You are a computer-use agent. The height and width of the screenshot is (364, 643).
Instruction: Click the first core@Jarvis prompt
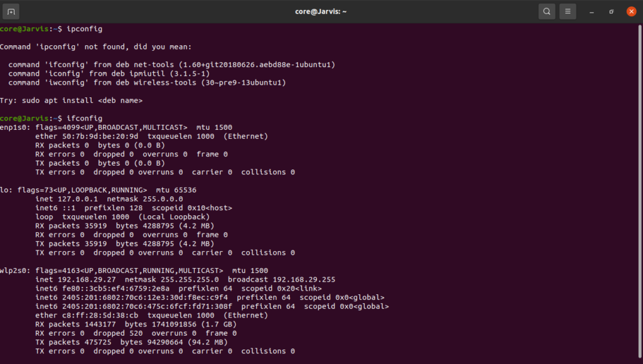pos(31,29)
